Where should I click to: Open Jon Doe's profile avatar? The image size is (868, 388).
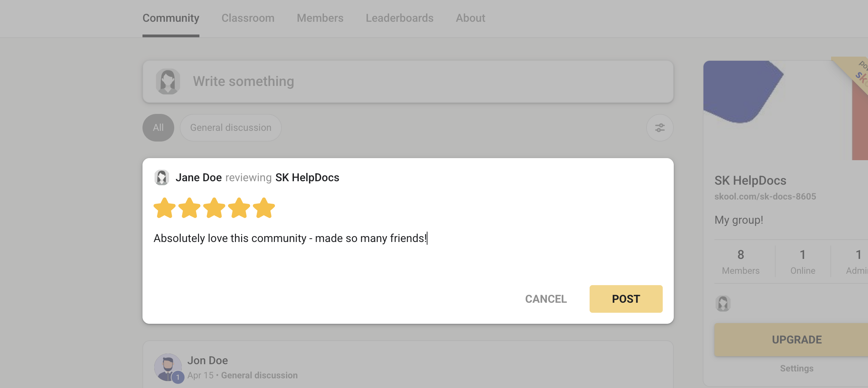tap(168, 367)
